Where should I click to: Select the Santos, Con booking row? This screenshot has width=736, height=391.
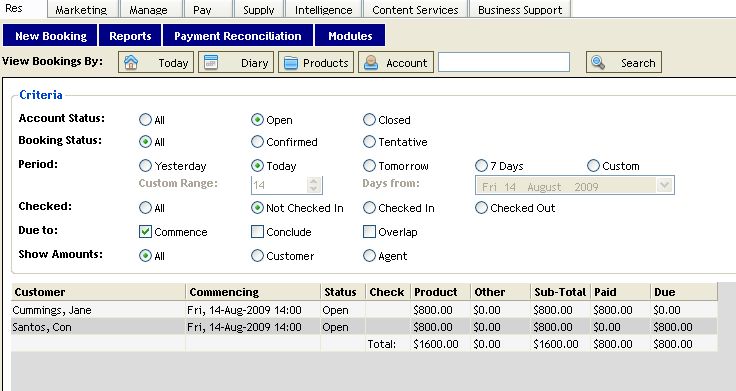pos(364,327)
